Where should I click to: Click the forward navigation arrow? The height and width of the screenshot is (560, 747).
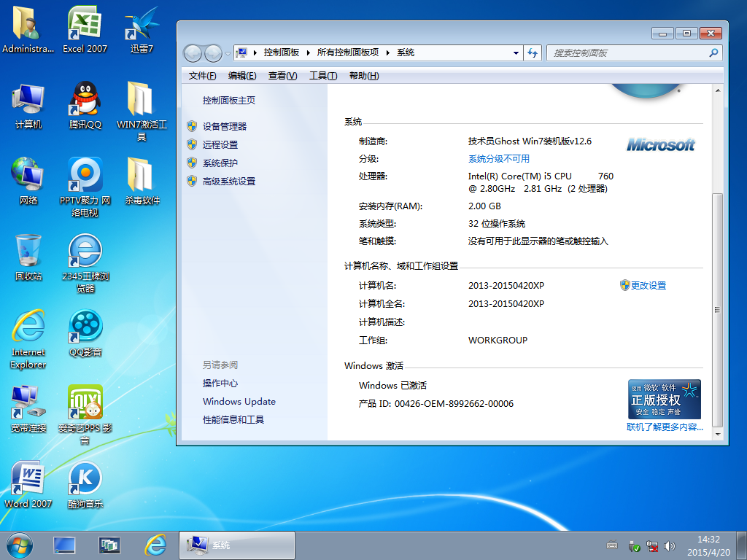[x=213, y=52]
